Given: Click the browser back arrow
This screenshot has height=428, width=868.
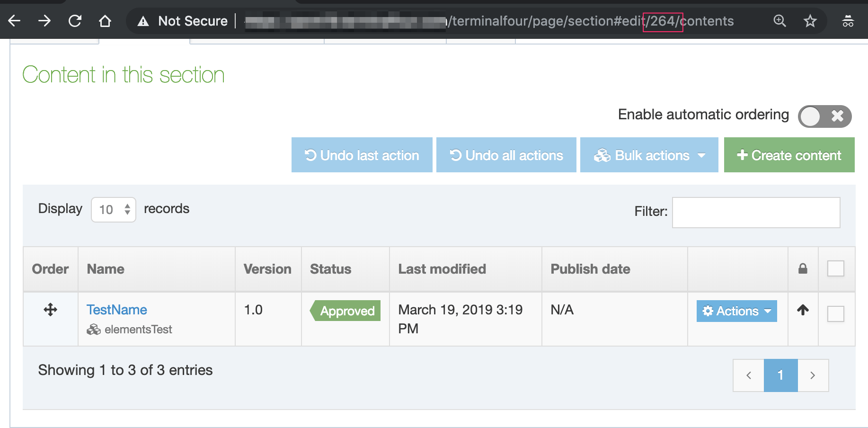Looking at the screenshot, I should [x=15, y=21].
